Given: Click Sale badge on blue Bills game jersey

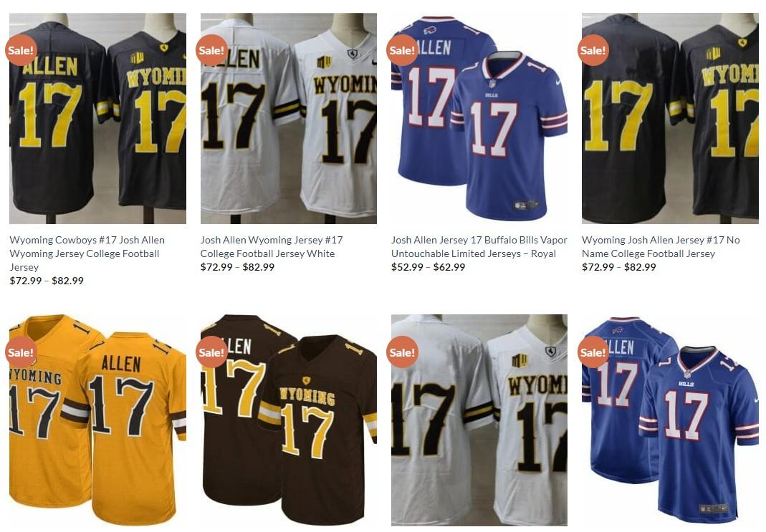Looking at the screenshot, I should [593, 352].
